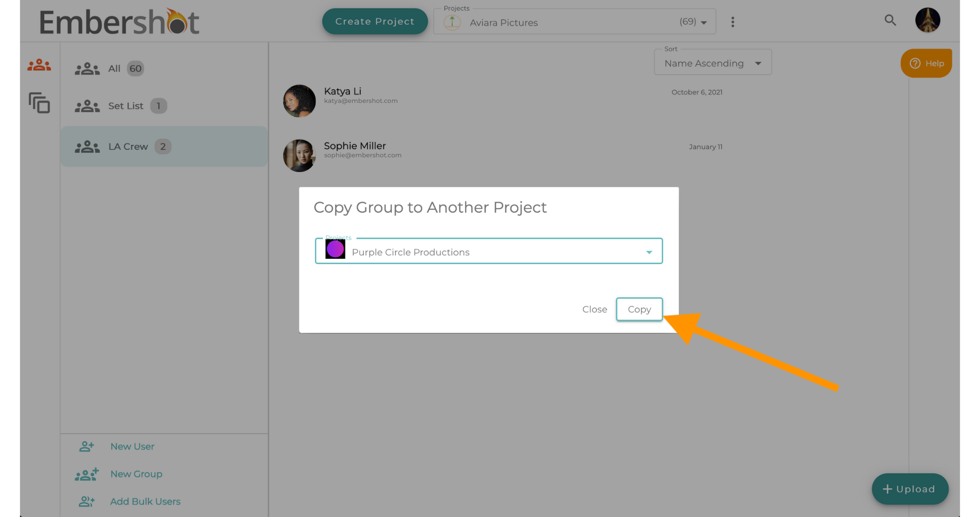980x517 pixels.
Task: Click the New User person-plus icon
Action: point(87,446)
